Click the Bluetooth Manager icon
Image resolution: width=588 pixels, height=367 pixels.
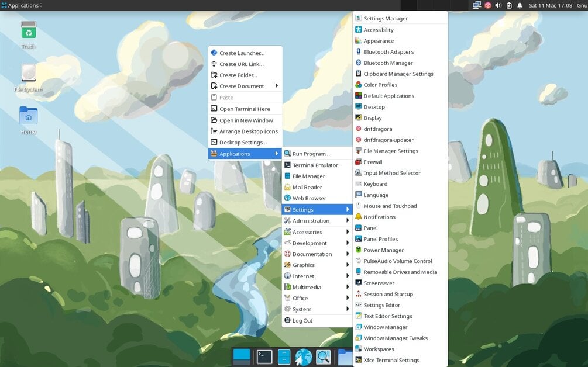pos(359,63)
